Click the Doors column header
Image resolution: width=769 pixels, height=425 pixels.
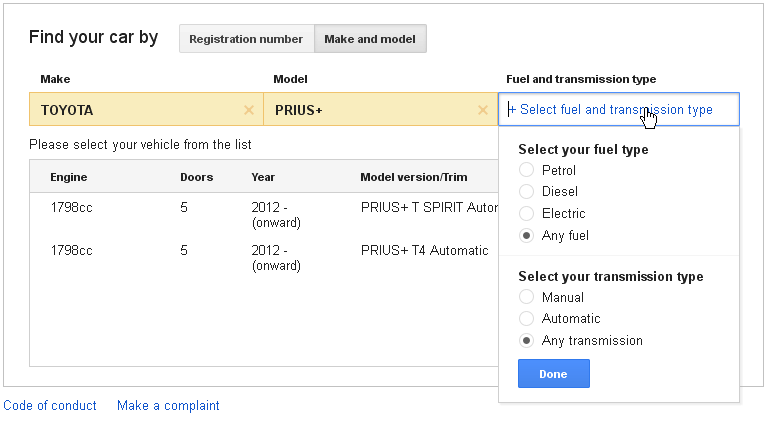coord(197,177)
